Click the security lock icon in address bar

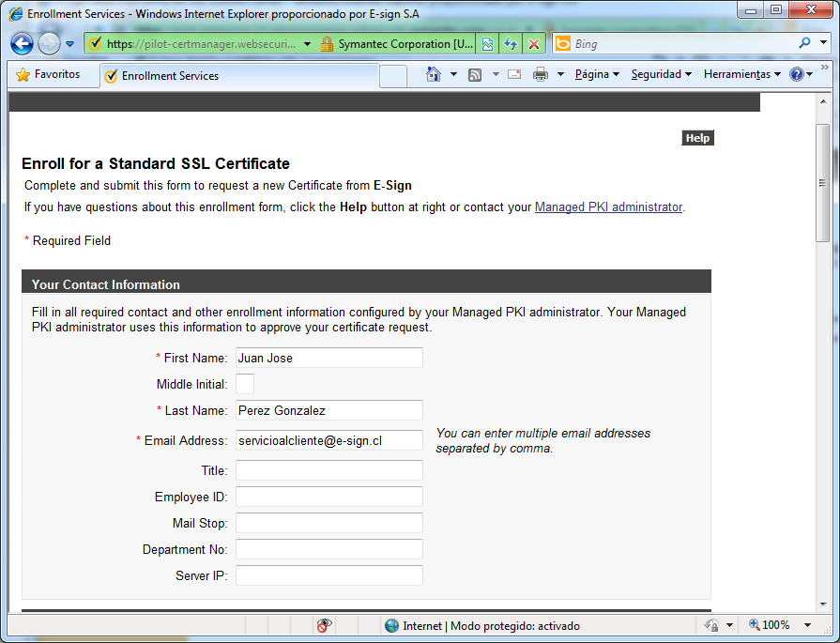click(327, 44)
